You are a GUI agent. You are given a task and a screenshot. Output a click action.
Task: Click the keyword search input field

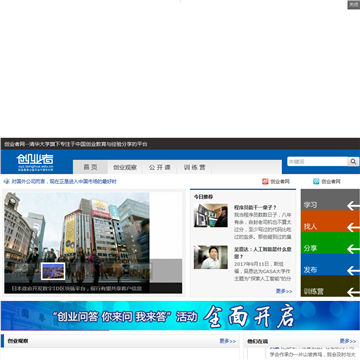click(317, 162)
